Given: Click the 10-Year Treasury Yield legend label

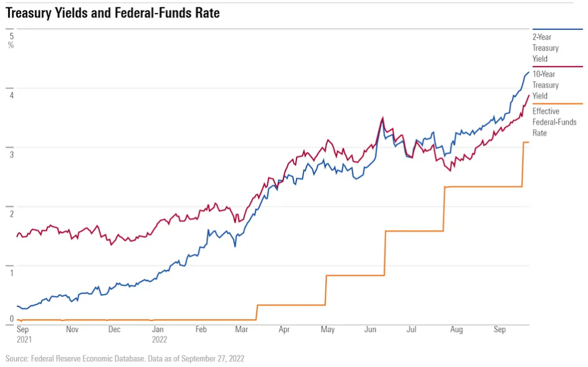Looking at the screenshot, I should pos(545,85).
